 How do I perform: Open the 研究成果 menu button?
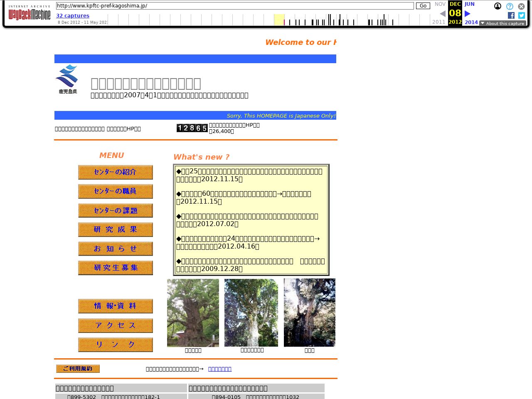pos(115,229)
